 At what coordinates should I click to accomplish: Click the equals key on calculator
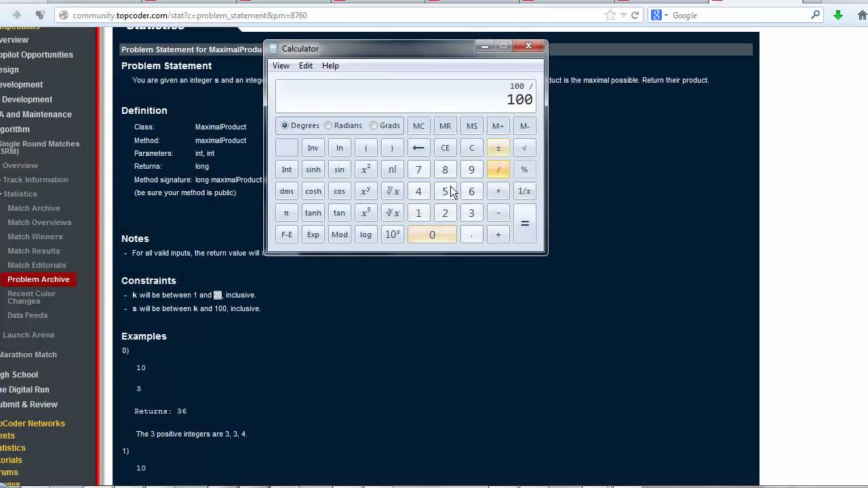tap(524, 224)
